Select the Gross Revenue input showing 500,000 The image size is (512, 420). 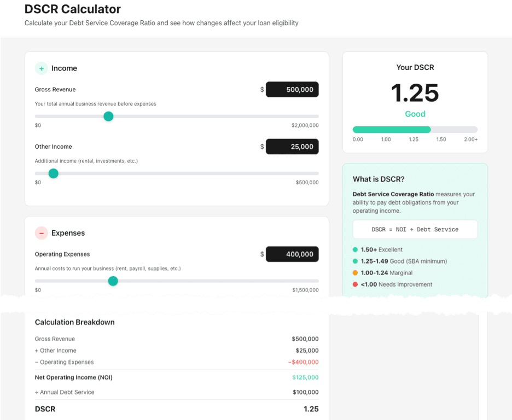click(292, 89)
